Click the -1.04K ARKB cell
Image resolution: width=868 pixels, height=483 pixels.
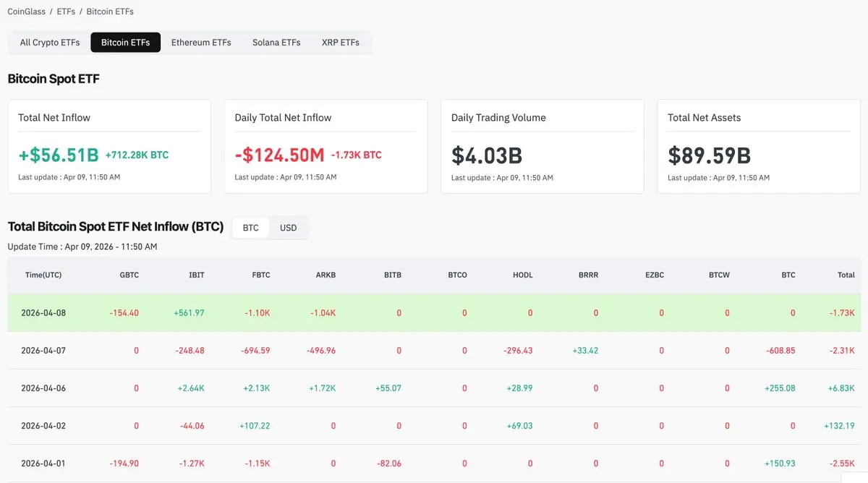pos(322,313)
